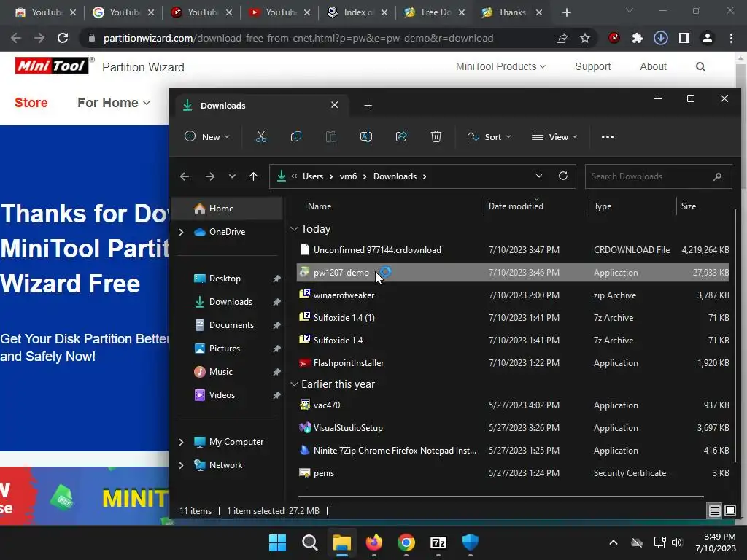Show hidden tray icons
The image size is (747, 560).
(614, 542)
